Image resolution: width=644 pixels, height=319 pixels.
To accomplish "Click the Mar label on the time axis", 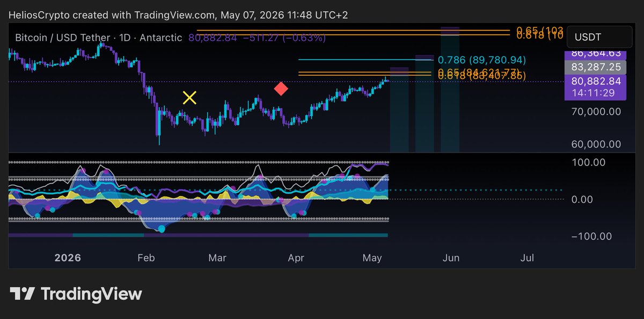I will (217, 258).
